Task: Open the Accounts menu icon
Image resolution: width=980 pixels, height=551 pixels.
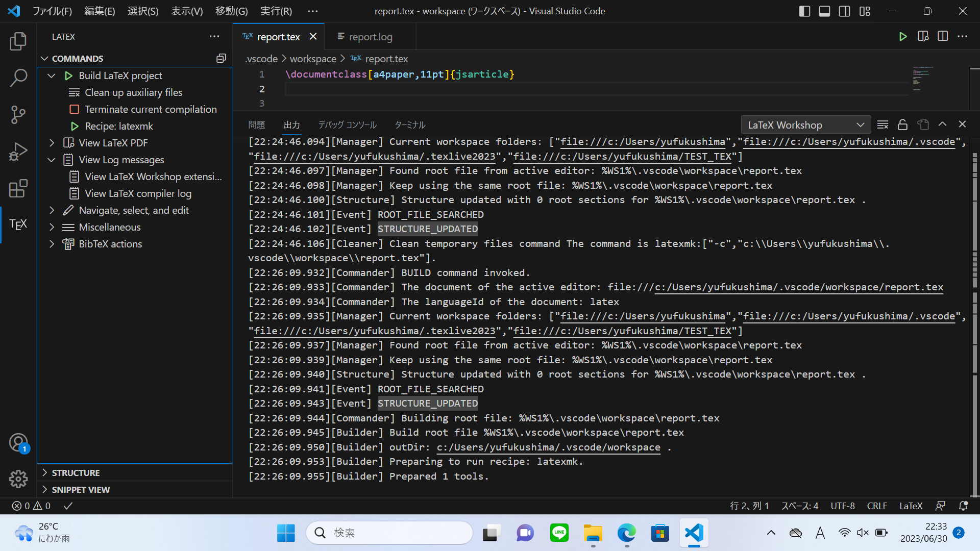Action: click(x=18, y=442)
